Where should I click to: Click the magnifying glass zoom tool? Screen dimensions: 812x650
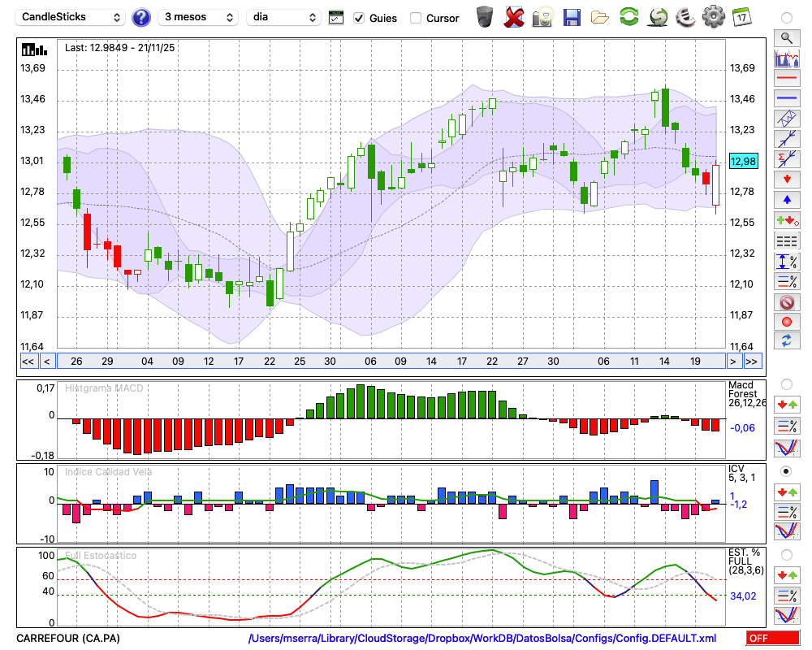786,37
